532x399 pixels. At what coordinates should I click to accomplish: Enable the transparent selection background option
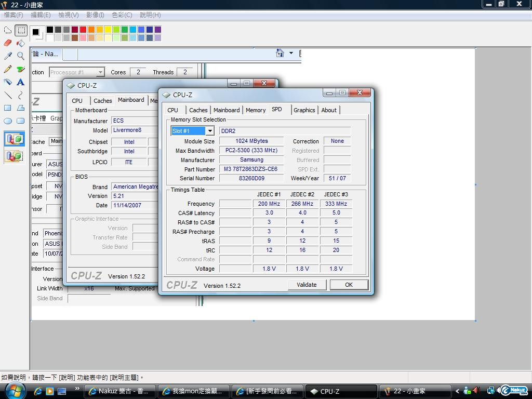[x=14, y=156]
